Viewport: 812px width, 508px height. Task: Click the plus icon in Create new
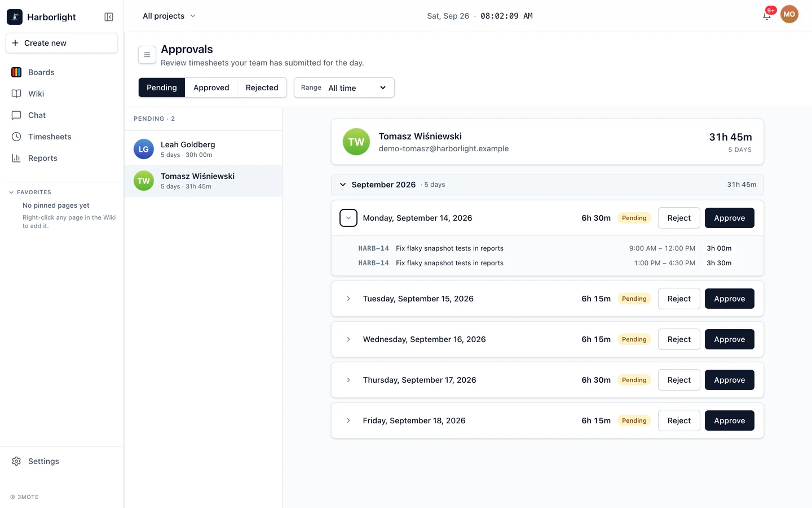click(15, 43)
